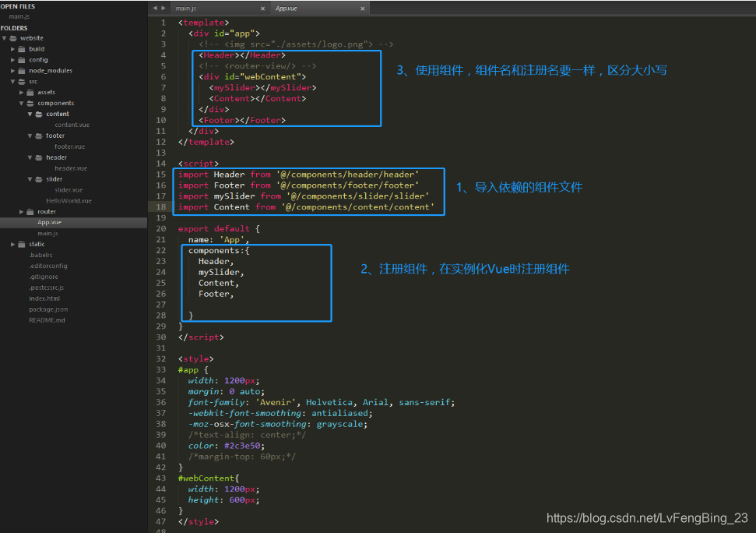Image resolution: width=756 pixels, height=533 pixels.
Task: Close the App.vue tab
Action: click(363, 9)
